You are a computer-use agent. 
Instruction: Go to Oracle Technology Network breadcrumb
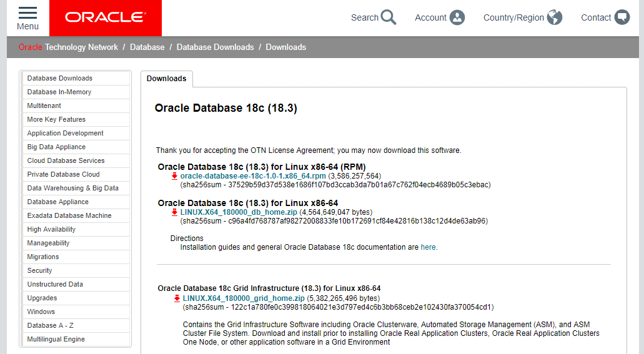coord(68,47)
